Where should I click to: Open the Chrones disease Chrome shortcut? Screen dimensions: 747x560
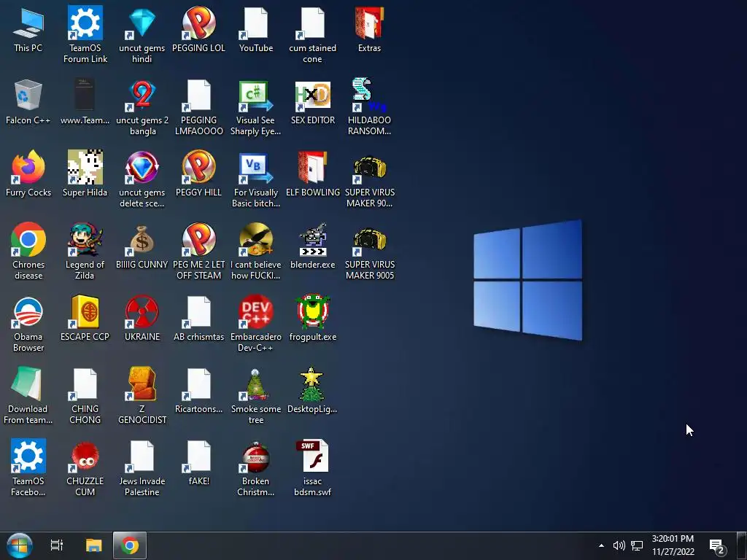[28, 252]
